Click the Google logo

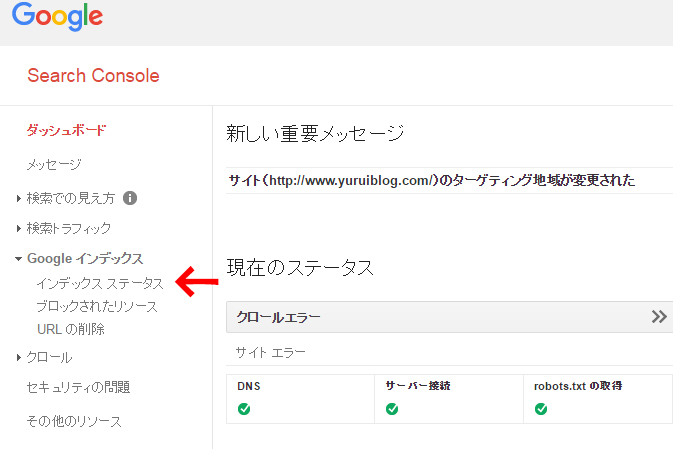tap(58, 16)
